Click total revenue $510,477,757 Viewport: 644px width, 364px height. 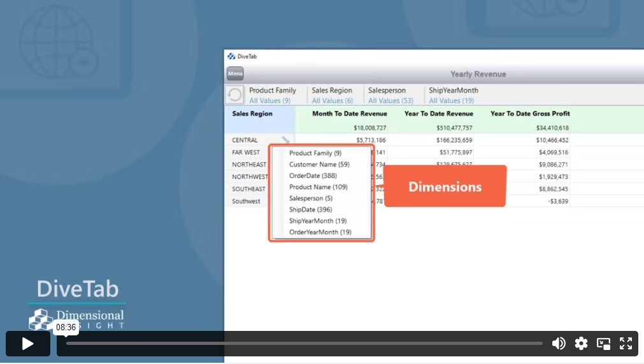click(x=454, y=128)
